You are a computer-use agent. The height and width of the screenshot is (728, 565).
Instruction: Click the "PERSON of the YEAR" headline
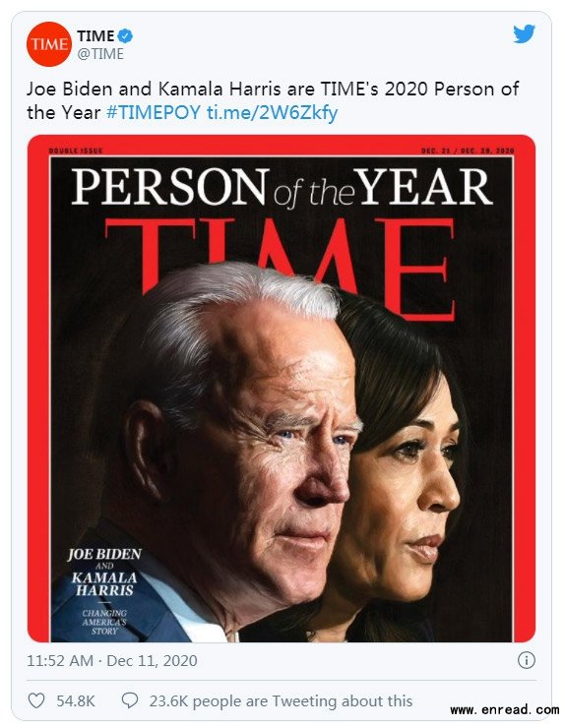tap(282, 187)
